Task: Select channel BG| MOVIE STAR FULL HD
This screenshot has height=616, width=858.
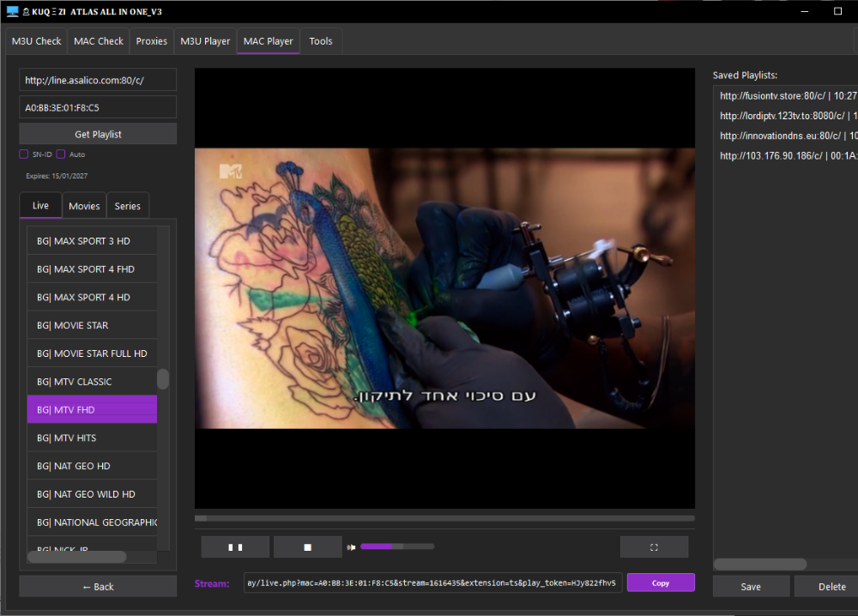Action: coord(92,353)
